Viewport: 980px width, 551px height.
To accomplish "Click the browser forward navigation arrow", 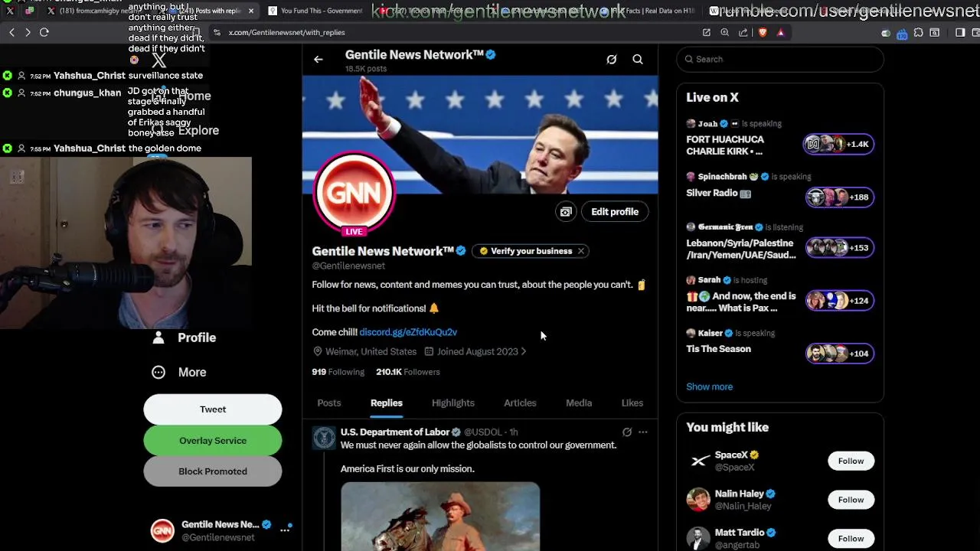I will click(28, 32).
